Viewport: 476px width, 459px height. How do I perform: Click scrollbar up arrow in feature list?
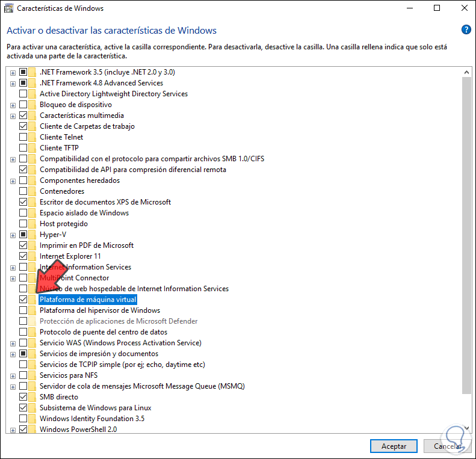(x=466, y=72)
